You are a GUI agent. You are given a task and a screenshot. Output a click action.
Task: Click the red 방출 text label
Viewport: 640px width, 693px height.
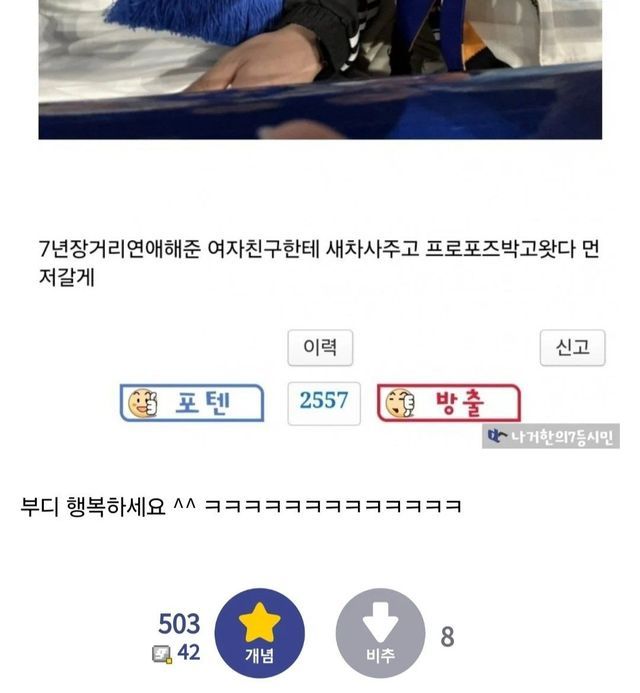point(460,403)
